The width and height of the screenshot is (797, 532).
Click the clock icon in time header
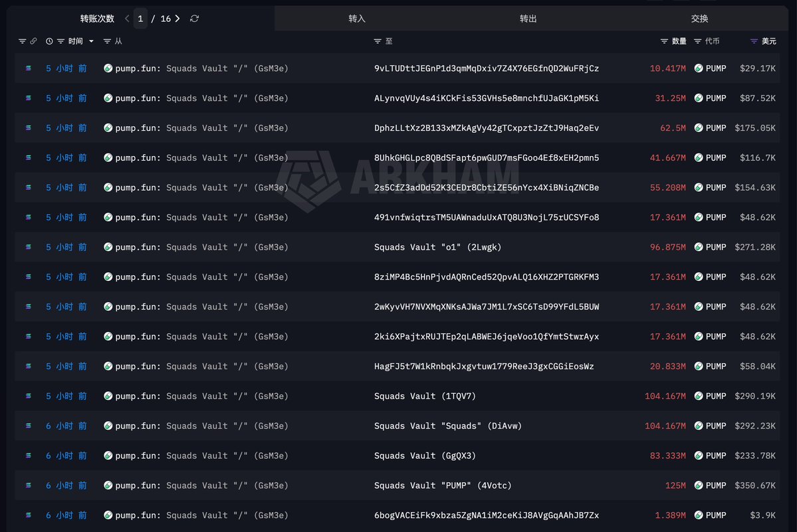pos(49,41)
